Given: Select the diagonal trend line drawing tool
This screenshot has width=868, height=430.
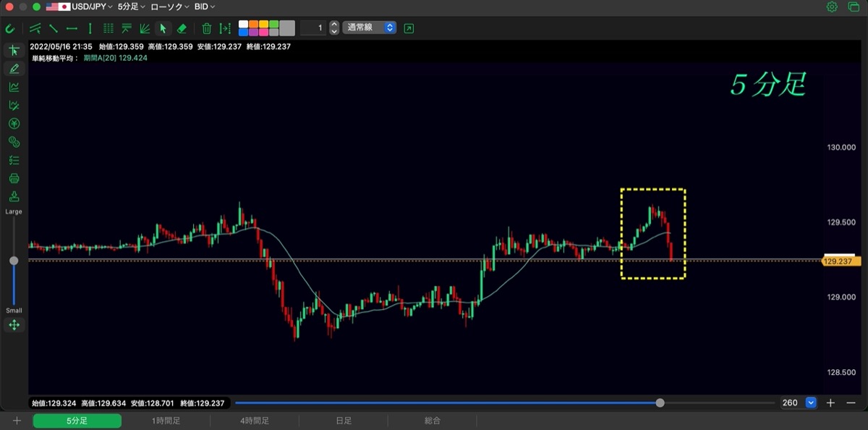Looking at the screenshot, I should (54, 29).
